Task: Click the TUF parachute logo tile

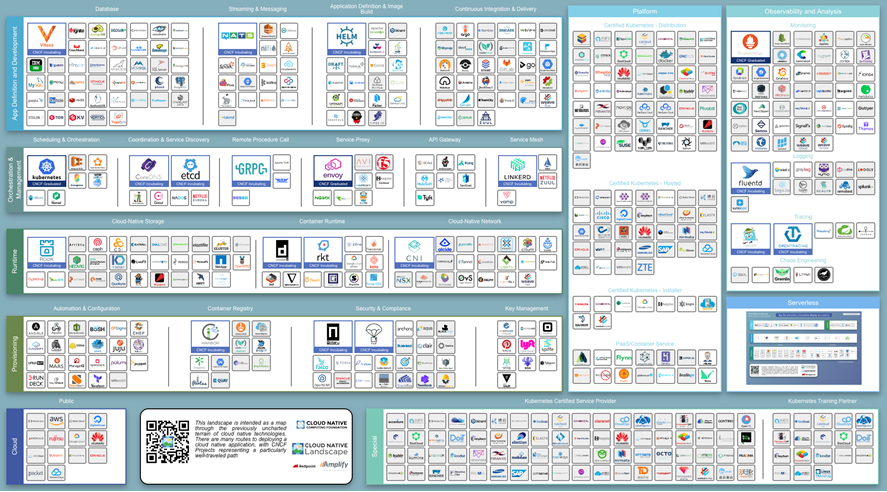Action: pyautogui.click(x=374, y=336)
